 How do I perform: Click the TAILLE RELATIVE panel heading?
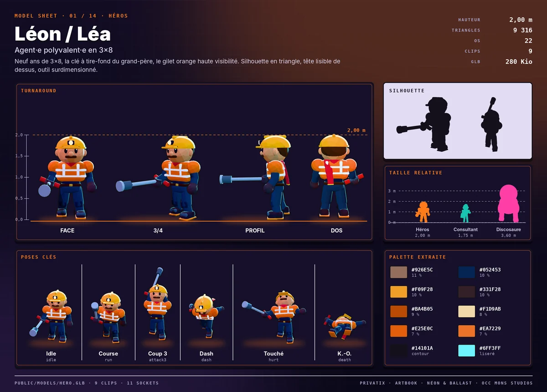click(x=416, y=173)
